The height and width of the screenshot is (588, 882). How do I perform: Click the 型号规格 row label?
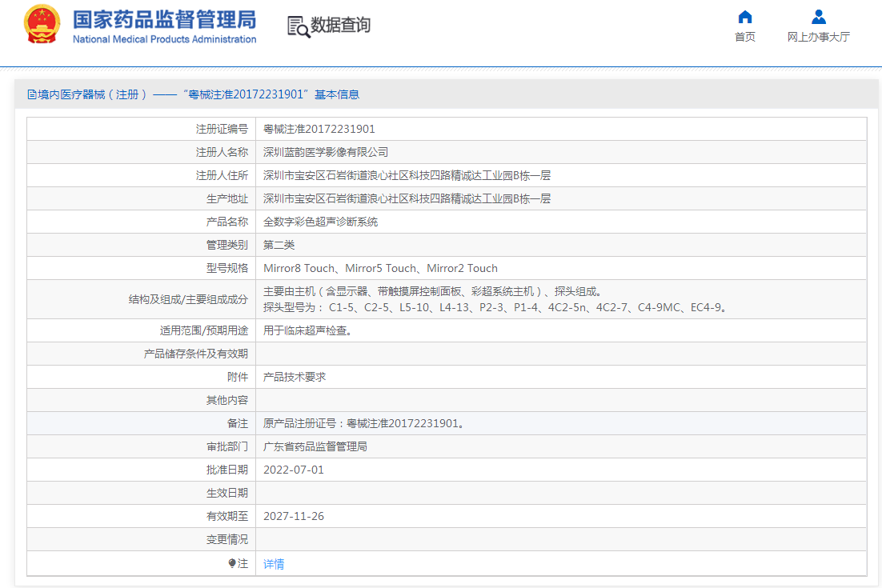pos(227,268)
